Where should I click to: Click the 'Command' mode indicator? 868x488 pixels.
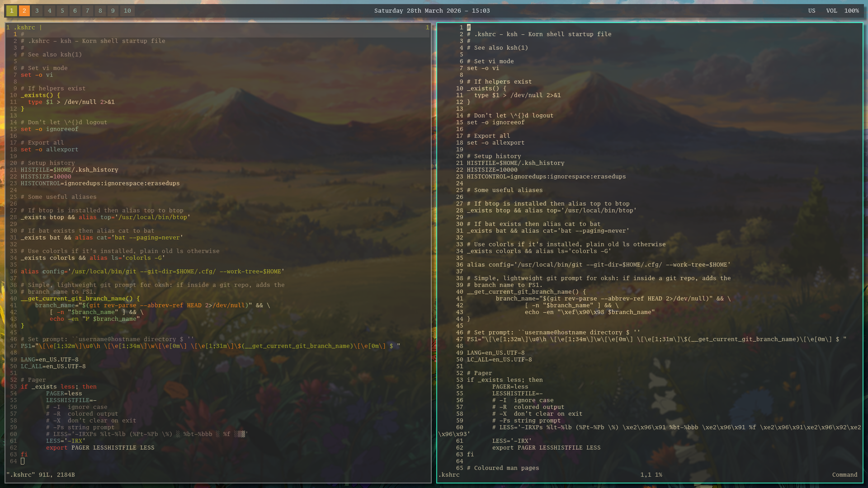pos(844,475)
